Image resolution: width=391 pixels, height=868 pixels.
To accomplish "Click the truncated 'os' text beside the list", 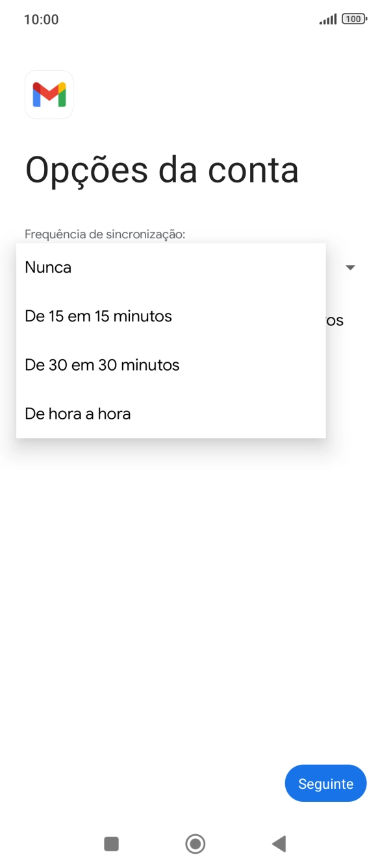I will (335, 319).
